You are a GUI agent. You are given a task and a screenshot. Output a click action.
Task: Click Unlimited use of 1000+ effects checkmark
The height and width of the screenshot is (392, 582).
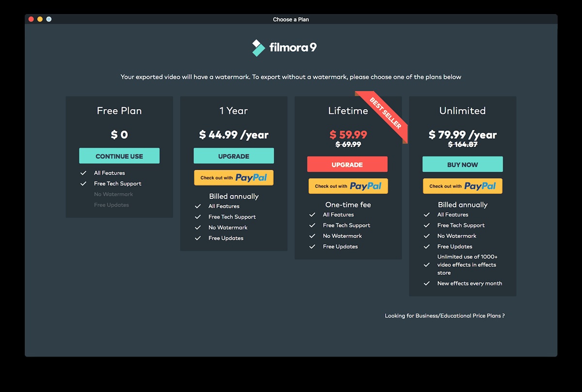click(427, 265)
